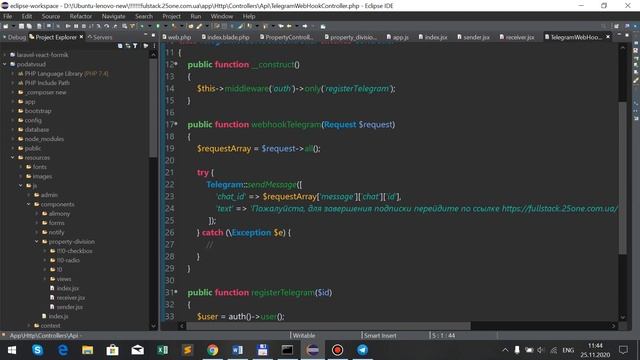Expand the alimony folder
640x360 pixels.
point(37,213)
